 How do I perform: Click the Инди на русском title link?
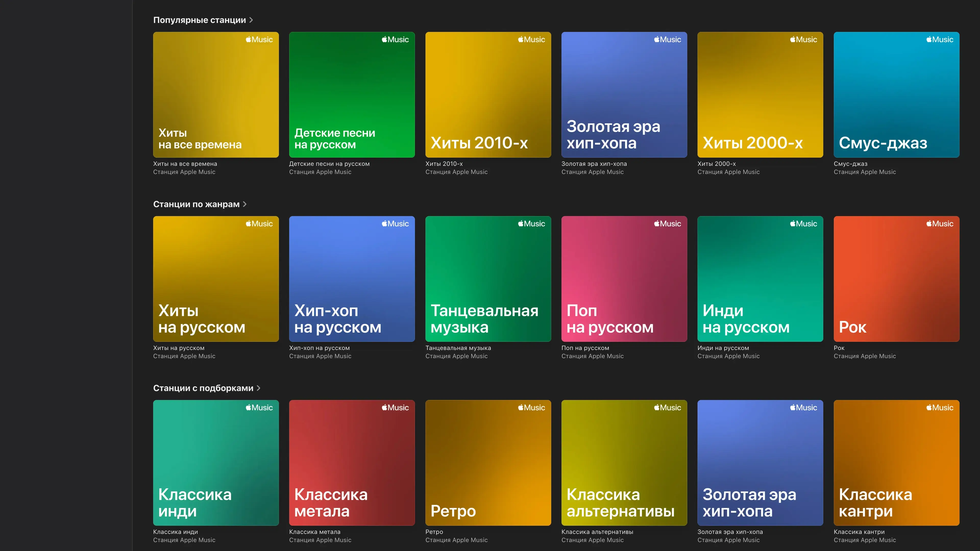point(723,348)
